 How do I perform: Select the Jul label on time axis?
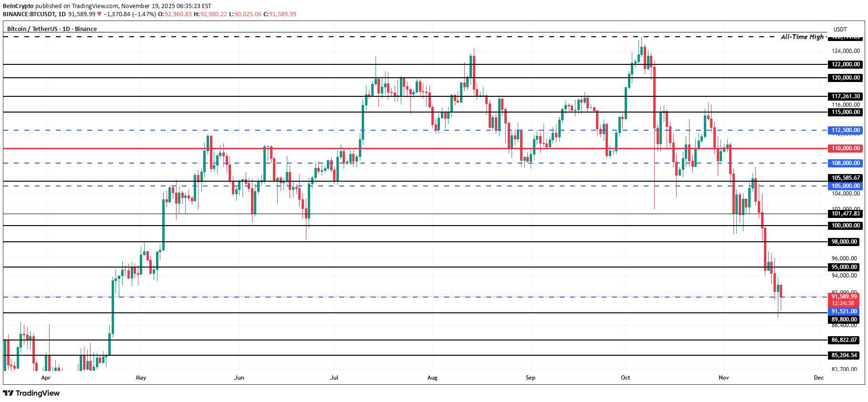tap(334, 378)
